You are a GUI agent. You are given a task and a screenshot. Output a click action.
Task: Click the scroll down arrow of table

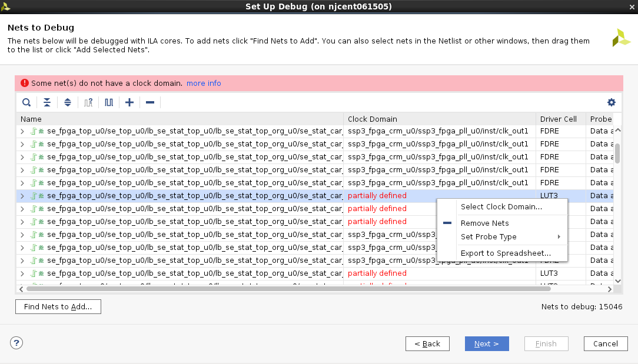pos(617,281)
